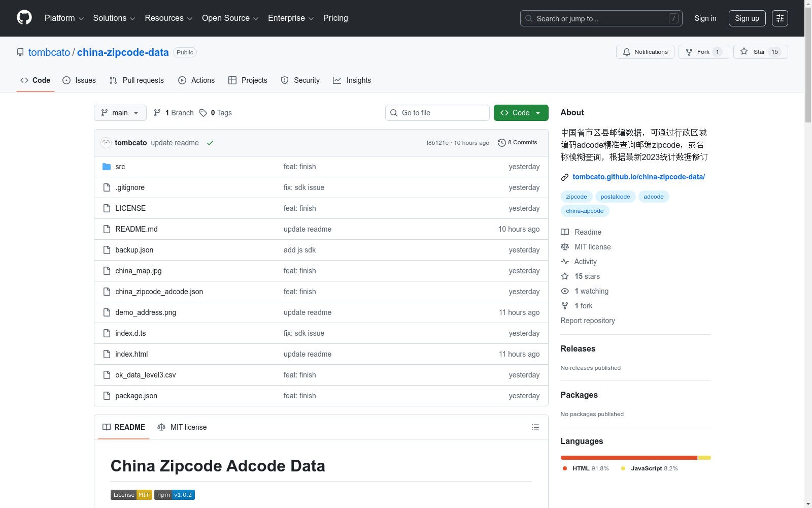Click the index.html file icon

pyautogui.click(x=107, y=354)
